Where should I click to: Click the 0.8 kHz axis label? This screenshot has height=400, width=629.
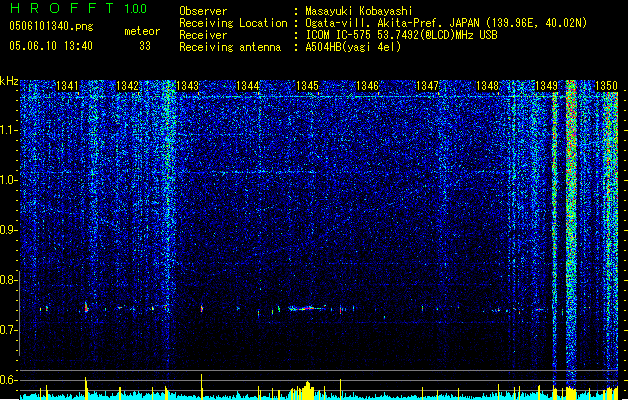point(9,280)
